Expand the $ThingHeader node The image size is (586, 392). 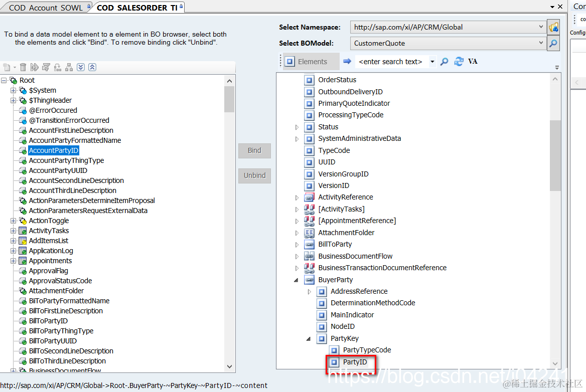click(14, 100)
